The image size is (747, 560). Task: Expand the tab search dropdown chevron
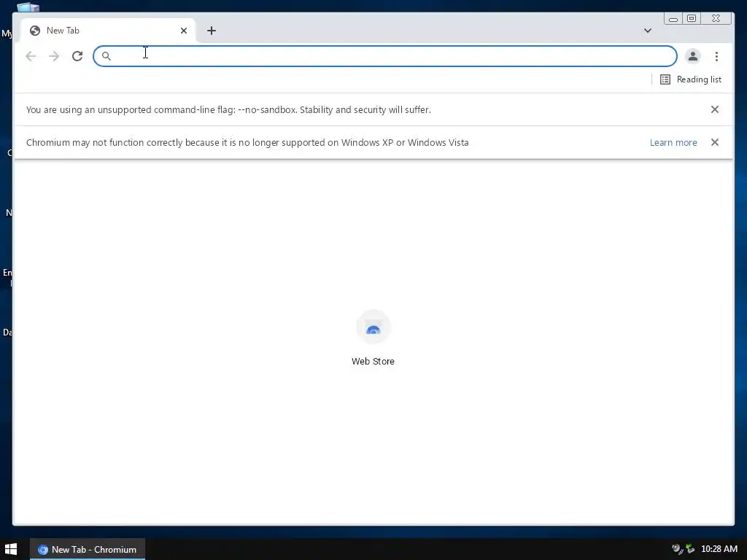[648, 31]
